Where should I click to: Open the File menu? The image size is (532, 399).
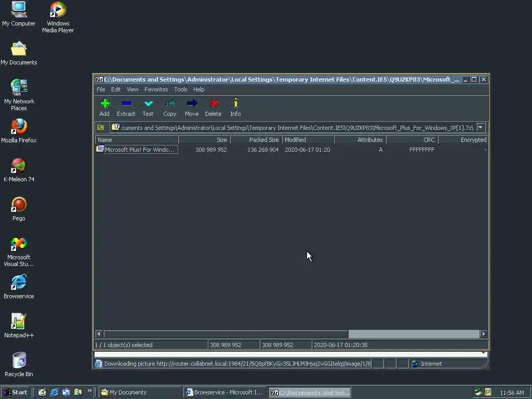101,89
